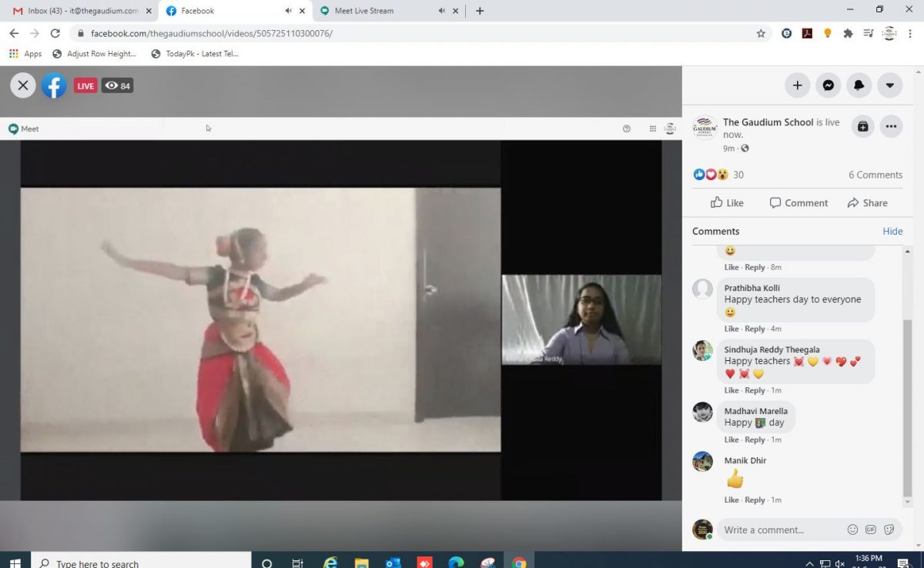The height and width of the screenshot is (568, 924).
Task: Expand the account dropdown arrow
Action: click(889, 85)
